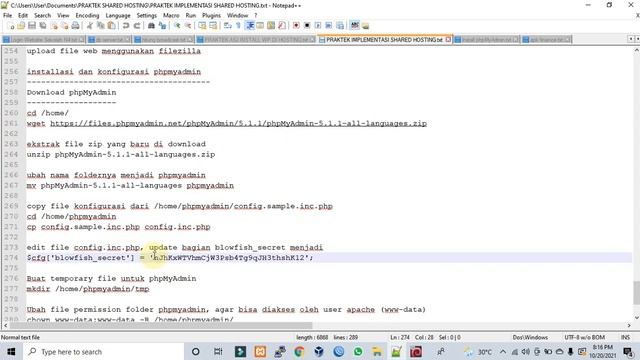
Task: Create a new file from the toolbar
Action: 11,26
